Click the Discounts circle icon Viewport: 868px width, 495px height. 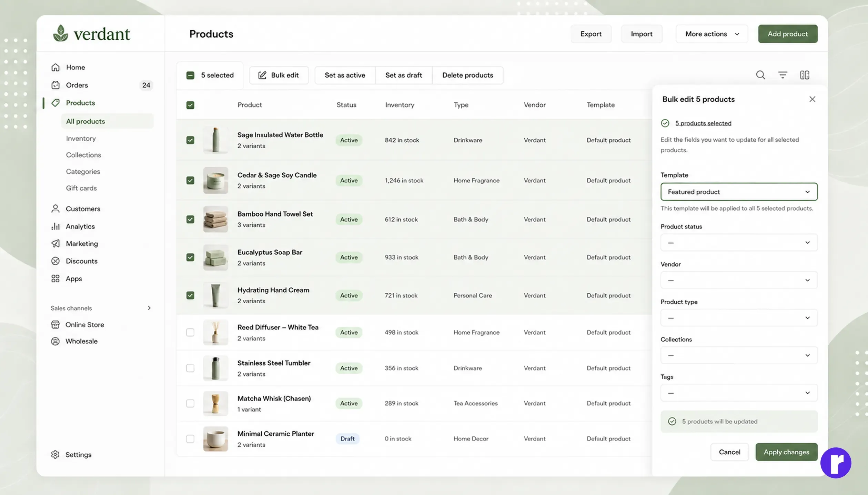pyautogui.click(x=55, y=261)
